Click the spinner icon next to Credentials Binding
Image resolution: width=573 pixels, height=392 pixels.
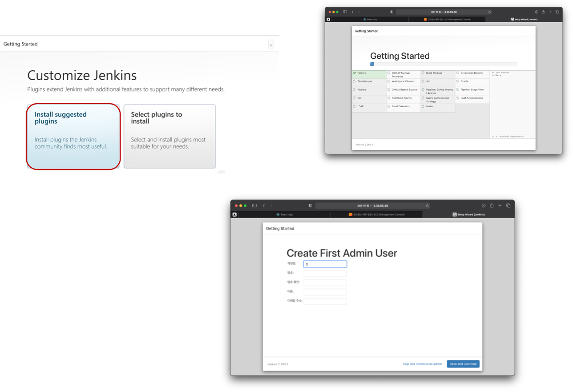pyautogui.click(x=457, y=73)
